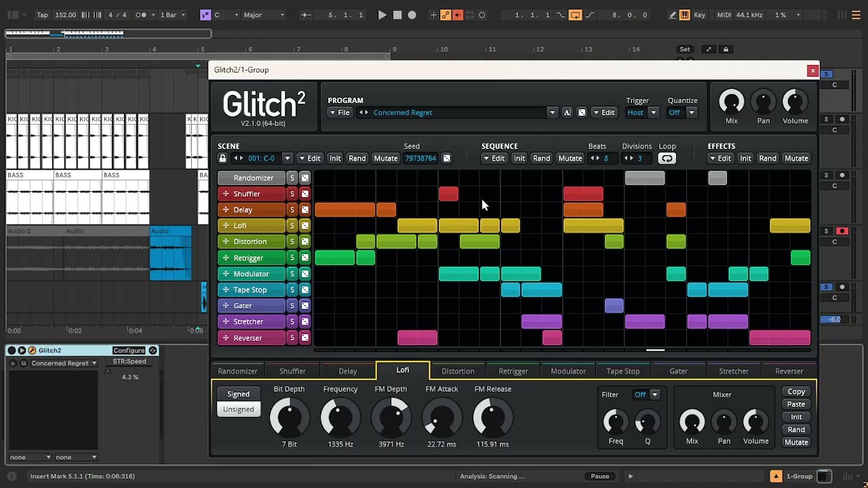Image resolution: width=868 pixels, height=488 pixels.
Task: Click the randomize program dice icon
Action: 582,113
